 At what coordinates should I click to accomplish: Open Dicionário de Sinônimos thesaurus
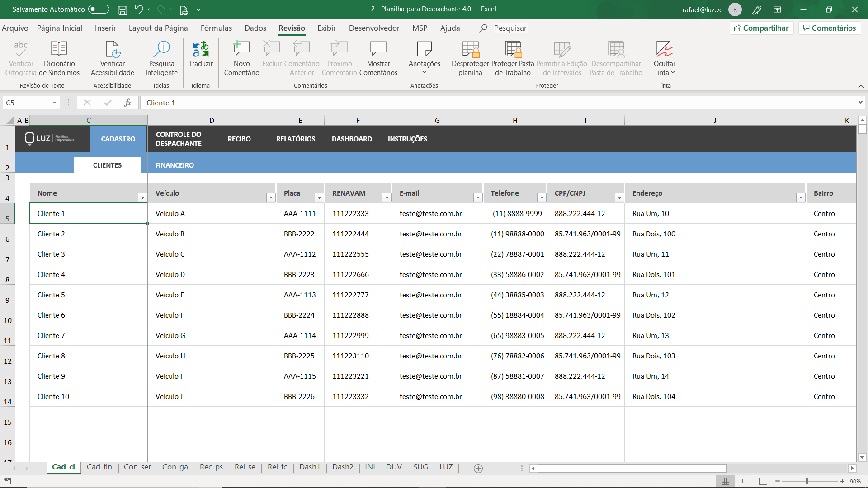(59, 59)
